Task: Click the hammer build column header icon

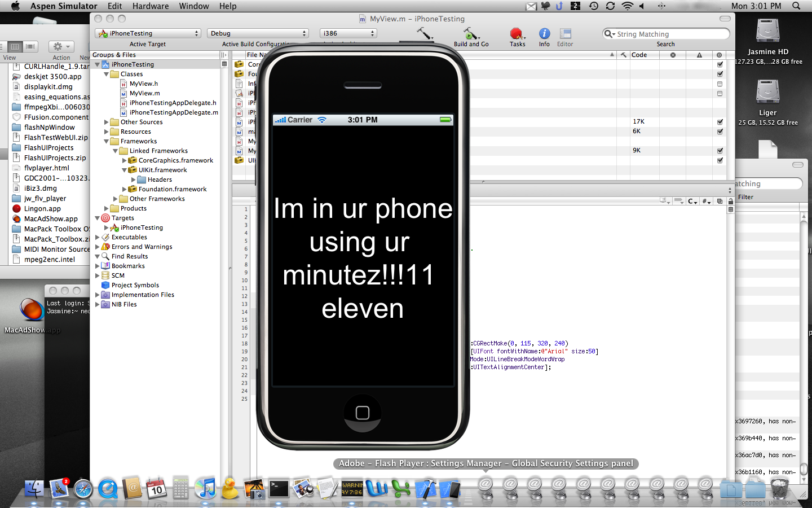Action: [623, 55]
